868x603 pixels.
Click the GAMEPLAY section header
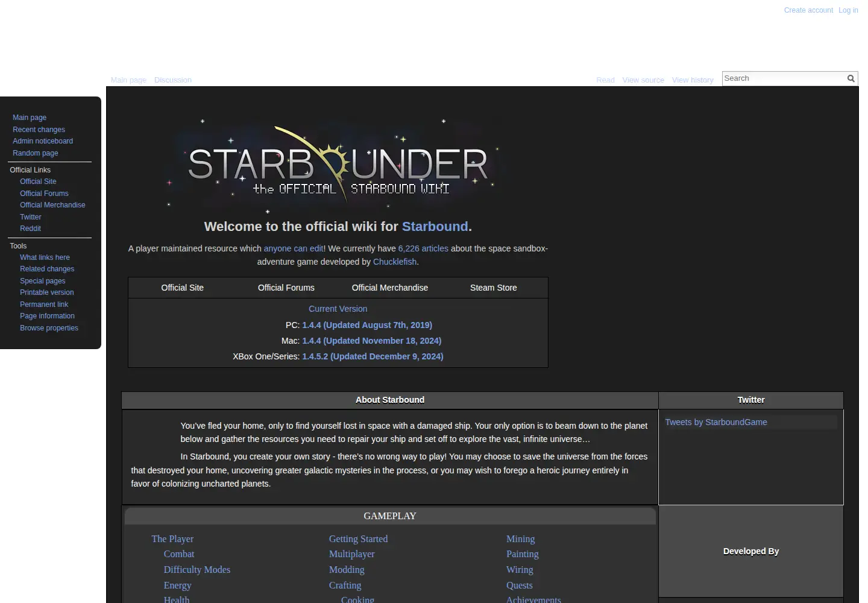[x=390, y=516]
